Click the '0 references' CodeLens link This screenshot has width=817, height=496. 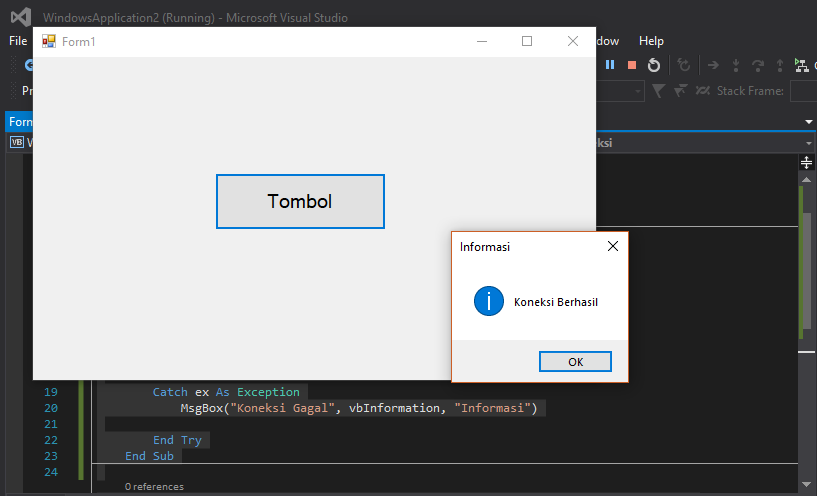[x=154, y=487]
